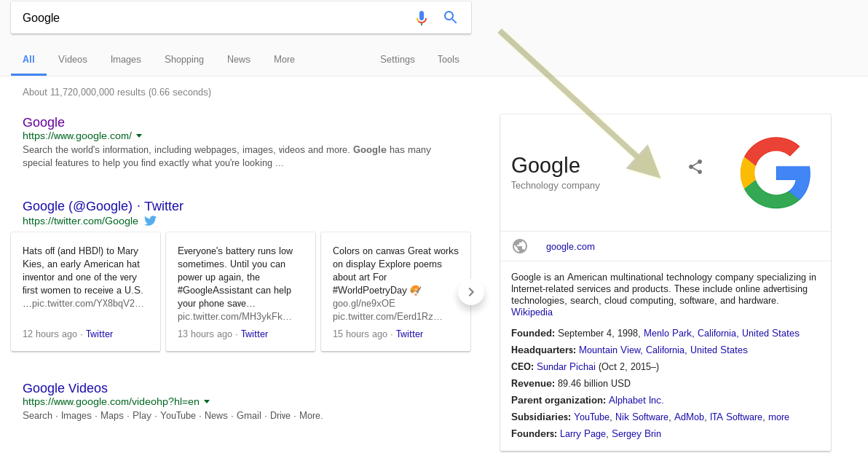Show next tweets with carousel arrow
The width and height of the screenshot is (868, 453).
[x=471, y=292]
